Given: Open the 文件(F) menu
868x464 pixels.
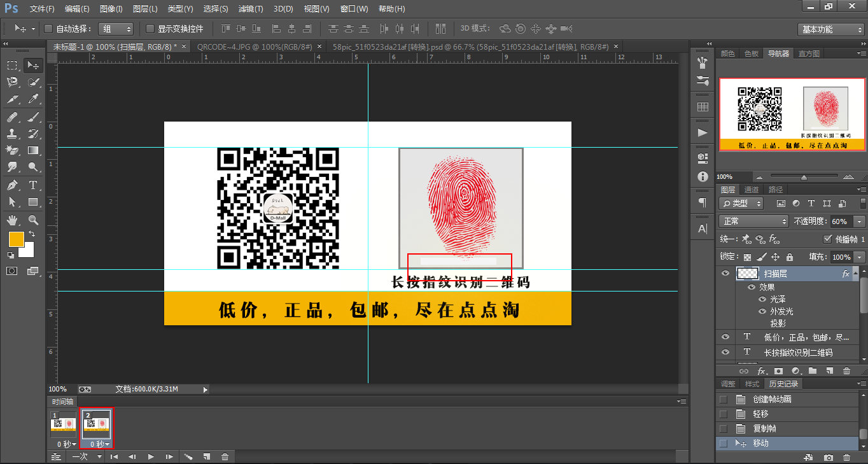Looking at the screenshot, I should (x=42, y=9).
